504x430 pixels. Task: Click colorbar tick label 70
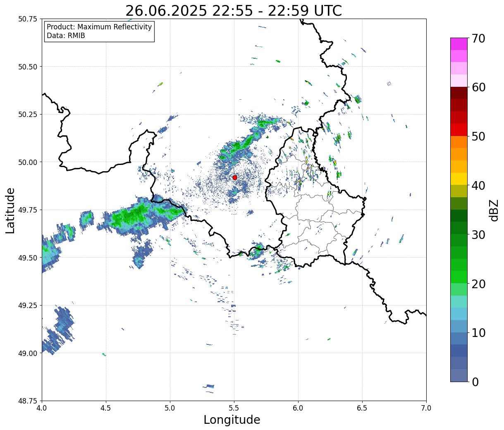pyautogui.click(x=478, y=38)
